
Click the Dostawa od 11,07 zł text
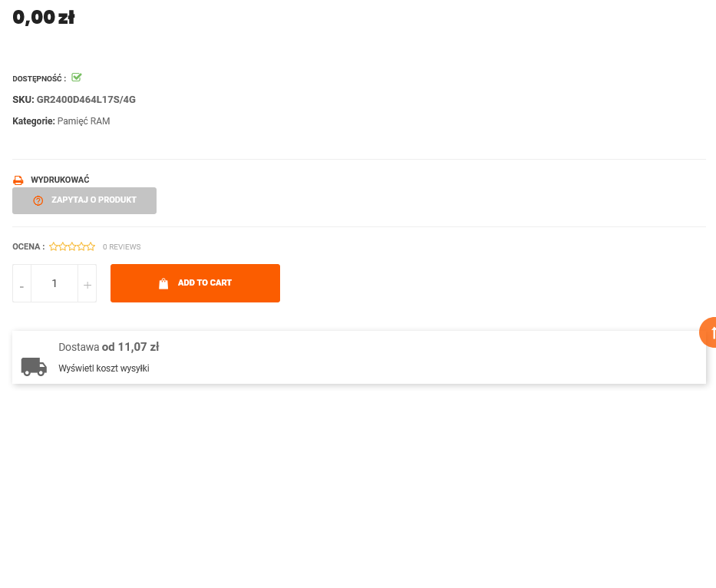(108, 347)
